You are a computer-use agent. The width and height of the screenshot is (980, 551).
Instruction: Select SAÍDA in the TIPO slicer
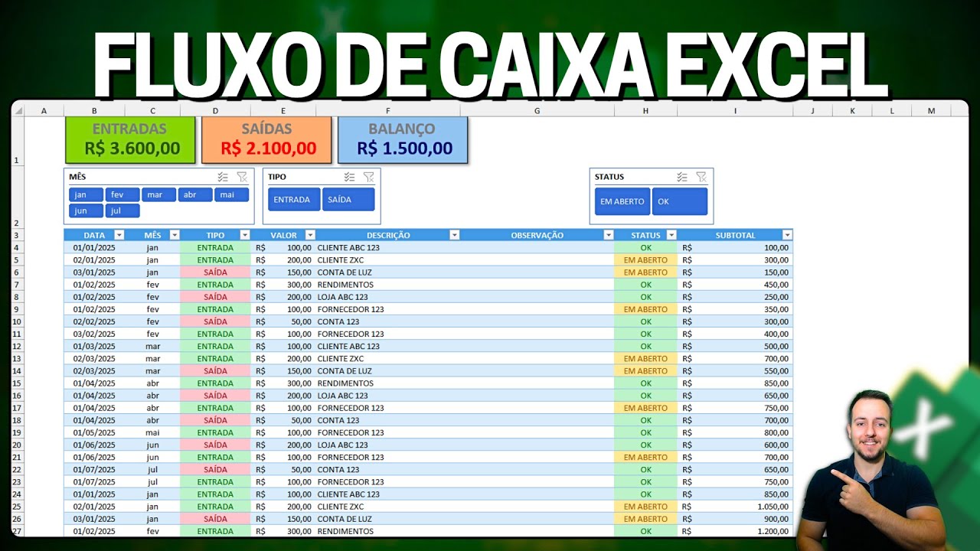coord(348,199)
